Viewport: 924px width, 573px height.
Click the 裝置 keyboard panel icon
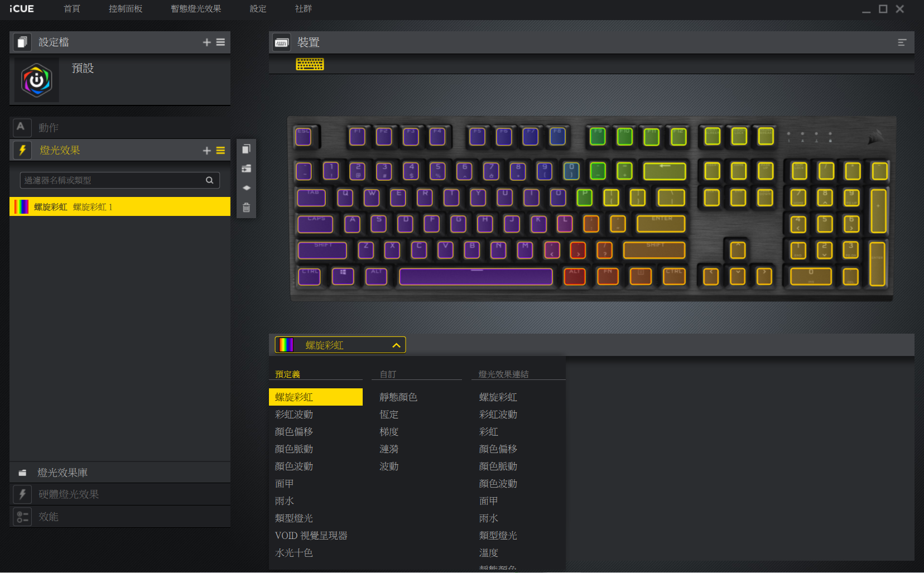tap(281, 42)
